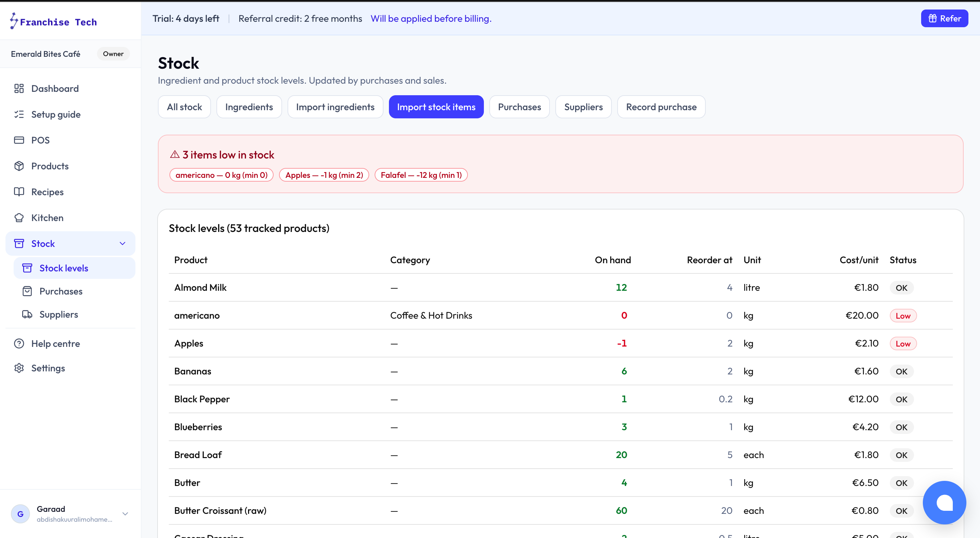
Task: Open the chat bubble widget
Action: point(944,503)
